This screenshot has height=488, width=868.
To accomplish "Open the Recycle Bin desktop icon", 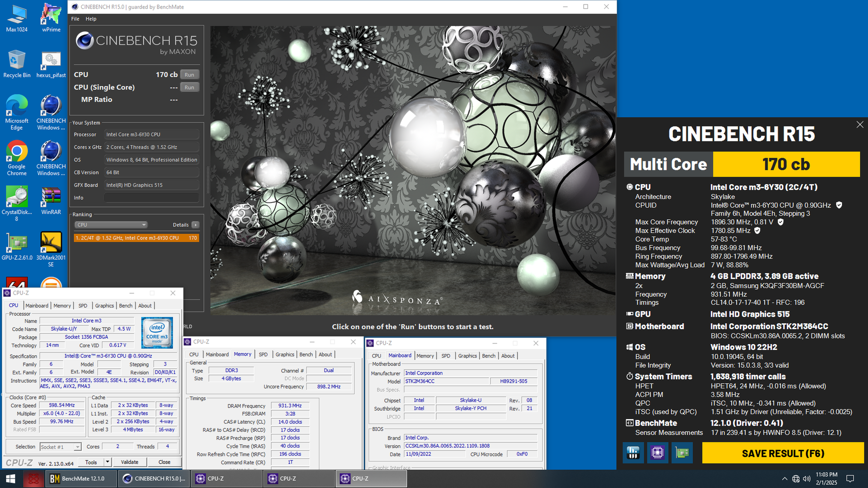I will coord(17,64).
